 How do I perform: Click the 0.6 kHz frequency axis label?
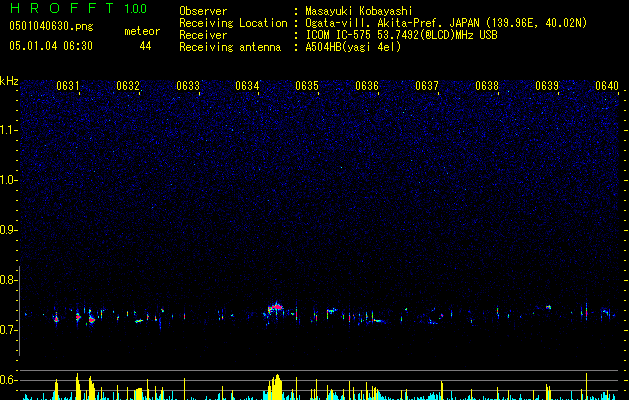[x=9, y=380]
